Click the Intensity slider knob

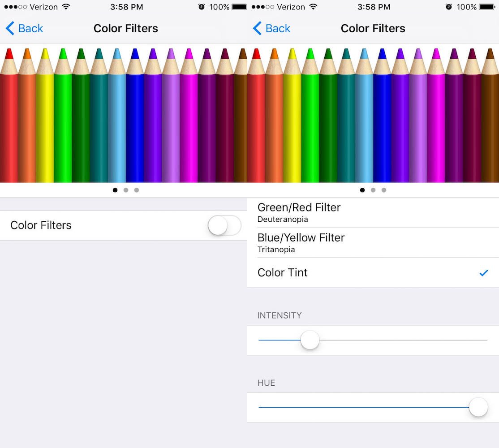pyautogui.click(x=310, y=340)
